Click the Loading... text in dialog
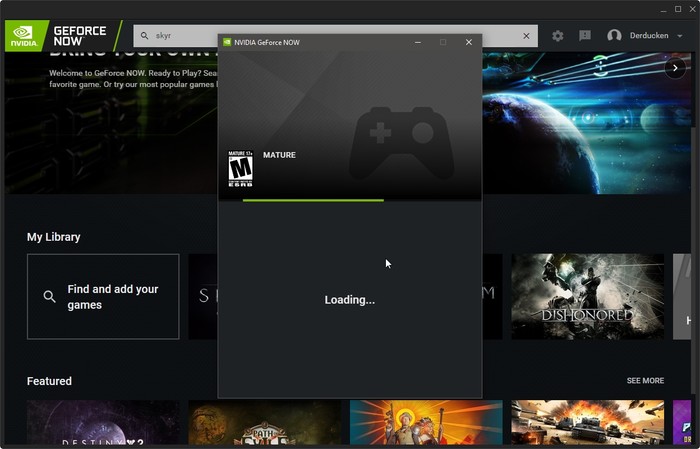700x449 pixels. 350,300
